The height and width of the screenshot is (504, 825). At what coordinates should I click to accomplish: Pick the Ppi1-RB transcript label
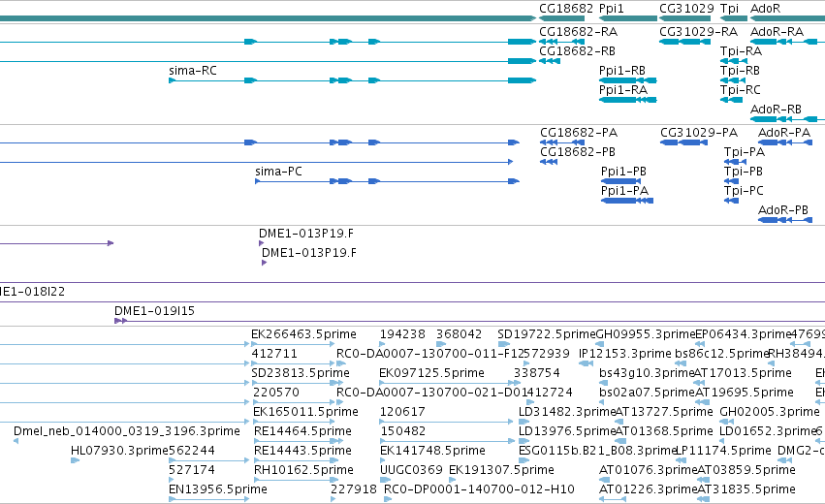[622, 71]
